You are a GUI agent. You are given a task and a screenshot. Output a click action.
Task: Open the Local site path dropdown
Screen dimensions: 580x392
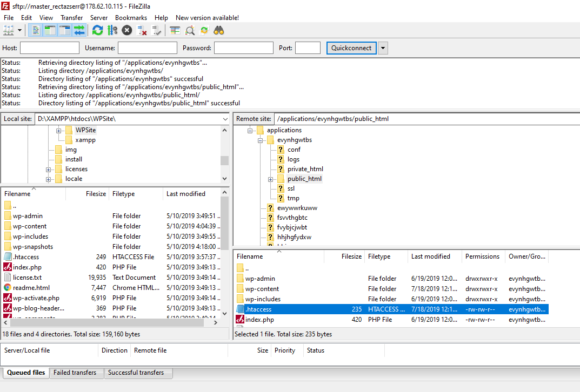(x=225, y=119)
